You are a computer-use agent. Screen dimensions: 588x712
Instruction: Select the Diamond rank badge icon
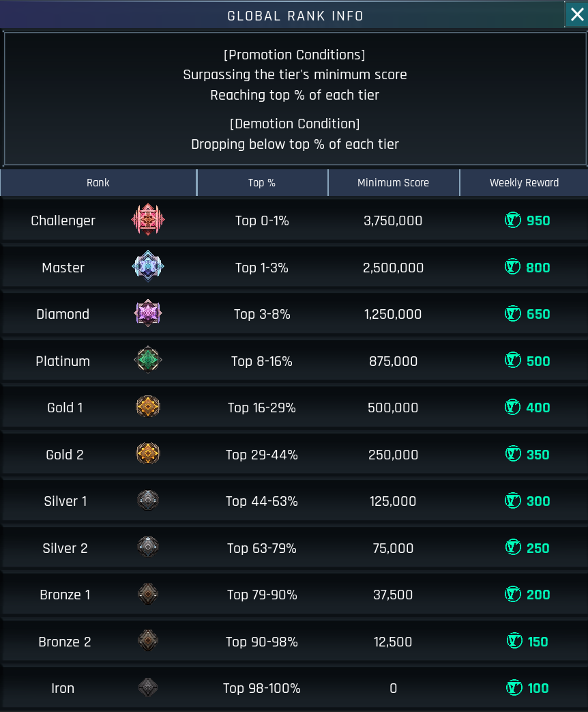coord(148,313)
